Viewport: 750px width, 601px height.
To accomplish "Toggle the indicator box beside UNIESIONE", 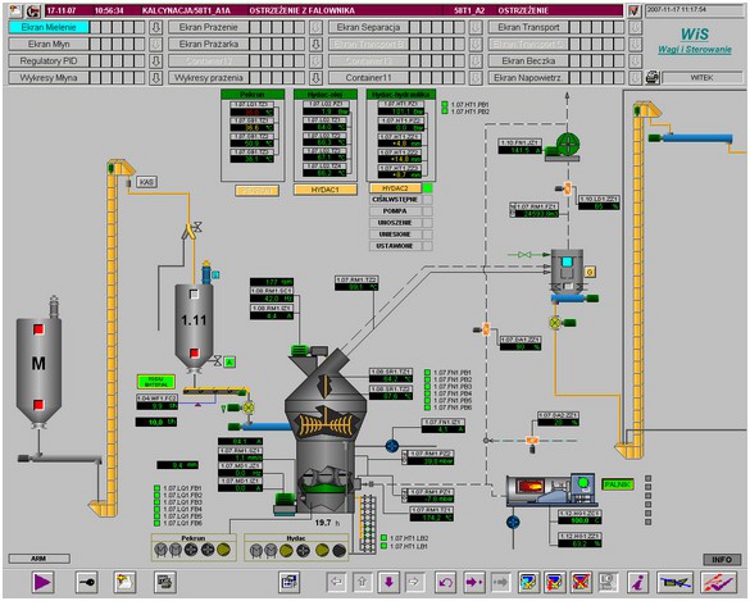I will point(427,234).
